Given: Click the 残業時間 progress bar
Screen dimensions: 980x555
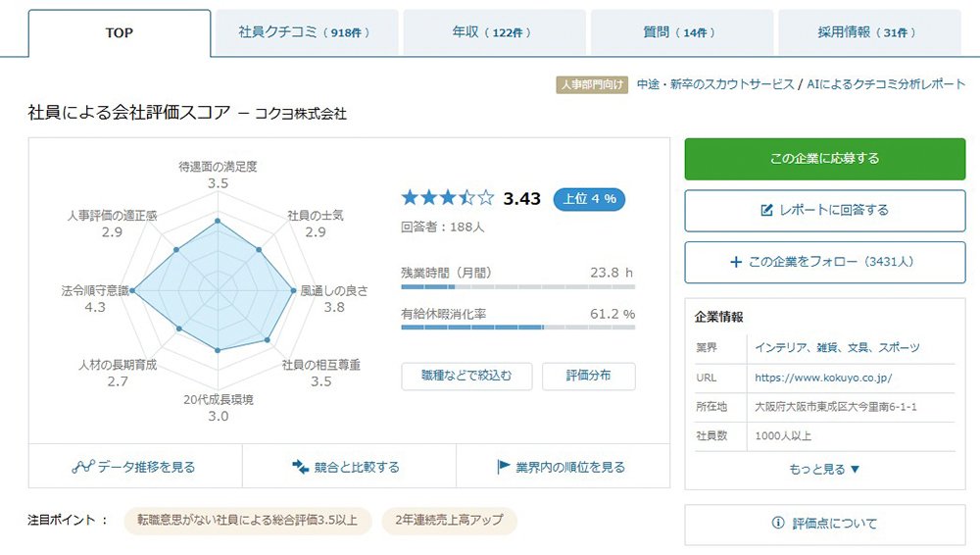Looking at the screenshot, I should click(x=518, y=286).
